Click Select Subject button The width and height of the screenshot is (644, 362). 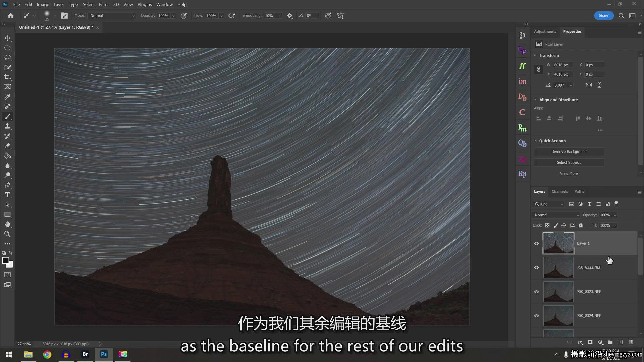click(x=569, y=162)
